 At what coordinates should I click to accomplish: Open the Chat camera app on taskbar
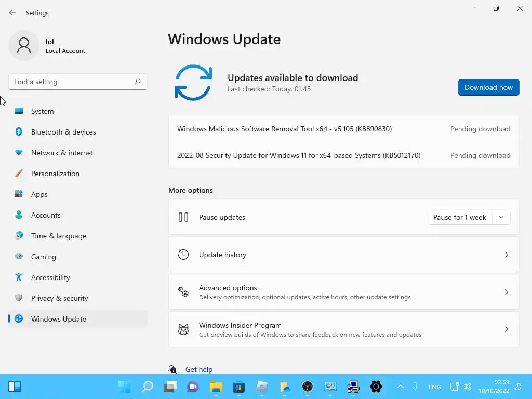coord(193,387)
